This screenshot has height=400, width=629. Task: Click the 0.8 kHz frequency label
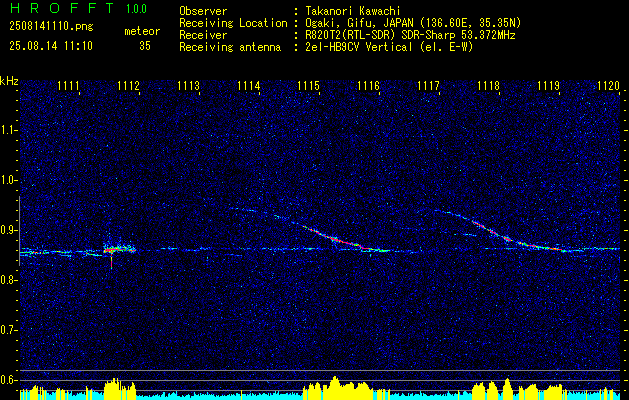(x=8, y=280)
